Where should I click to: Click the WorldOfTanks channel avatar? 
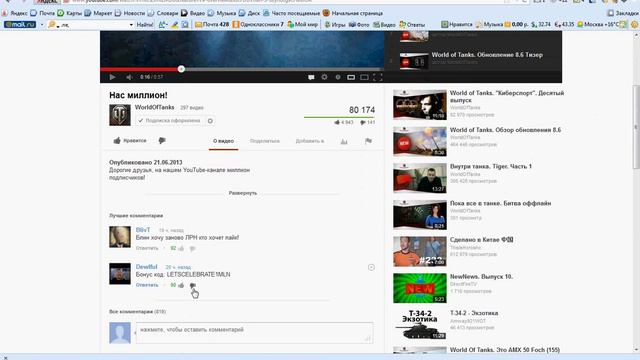click(120, 115)
